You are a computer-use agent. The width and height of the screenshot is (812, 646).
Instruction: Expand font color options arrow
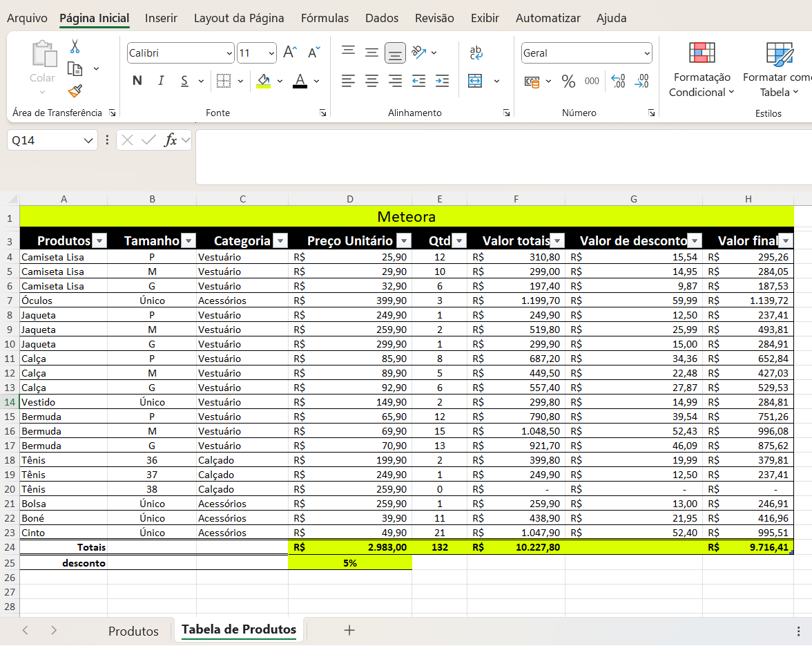316,82
